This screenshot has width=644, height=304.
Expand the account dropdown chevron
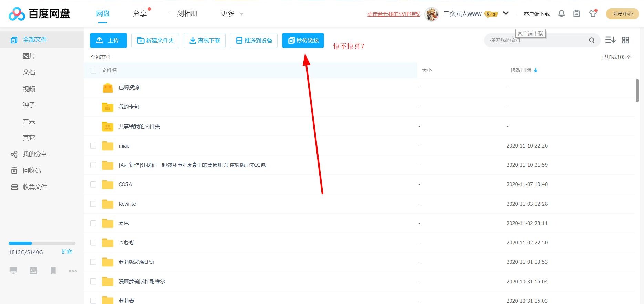click(506, 13)
